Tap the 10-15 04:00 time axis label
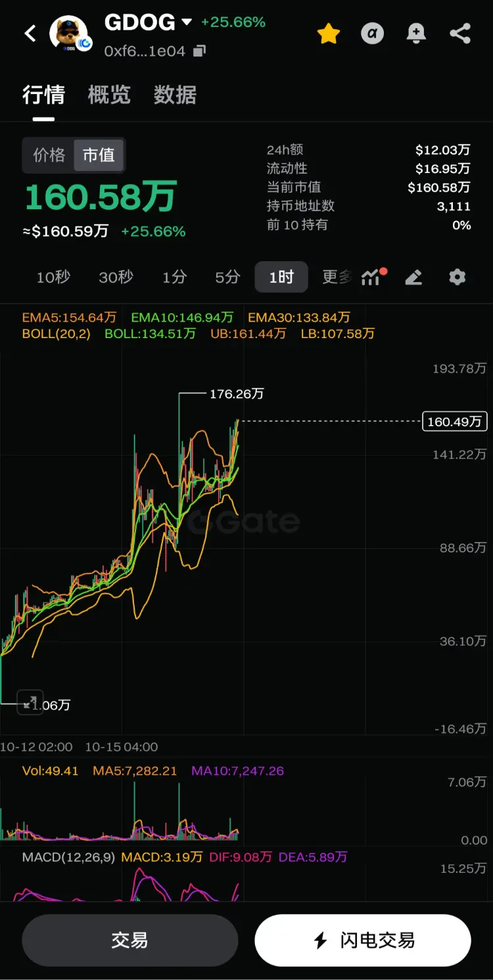This screenshot has width=493, height=980. tap(122, 747)
